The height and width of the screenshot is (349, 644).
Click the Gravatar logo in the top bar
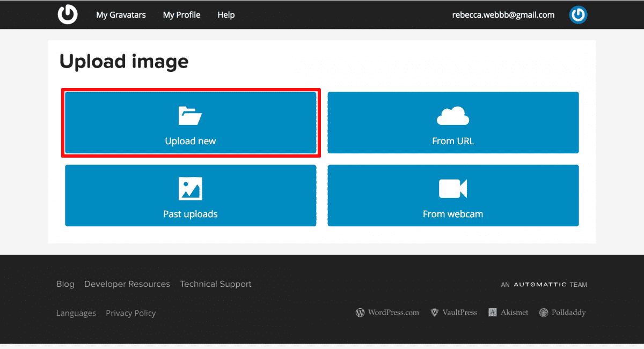pos(67,14)
